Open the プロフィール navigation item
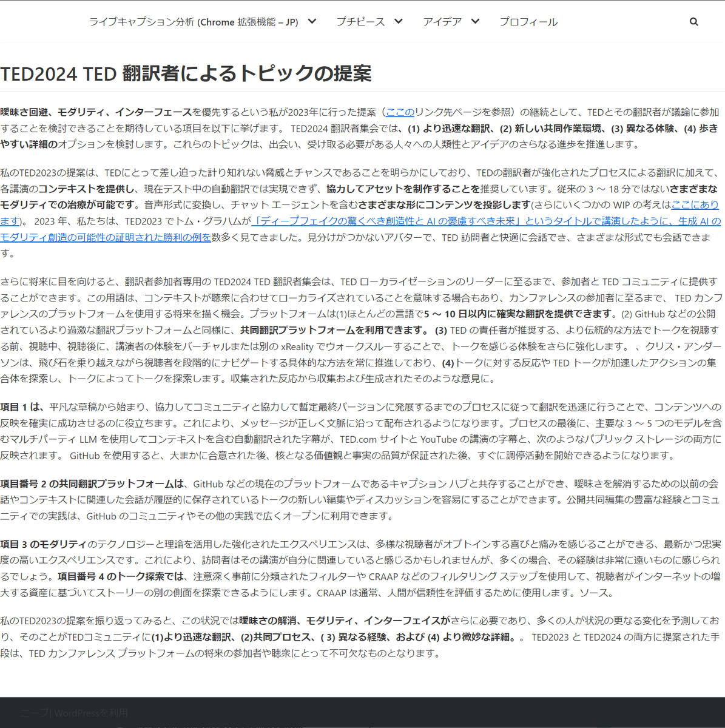The image size is (725, 728). (528, 21)
